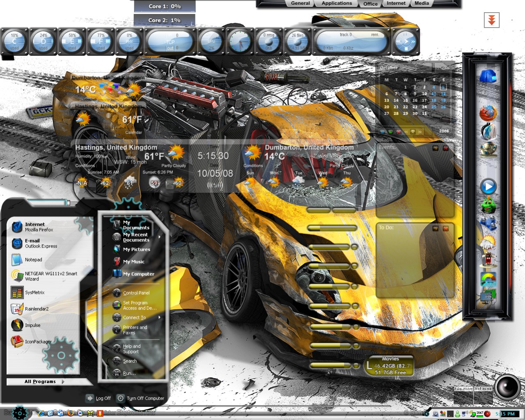Screen dimensions: 525x420
Task: Expand Connect To submenu
Action: pyautogui.click(x=136, y=317)
